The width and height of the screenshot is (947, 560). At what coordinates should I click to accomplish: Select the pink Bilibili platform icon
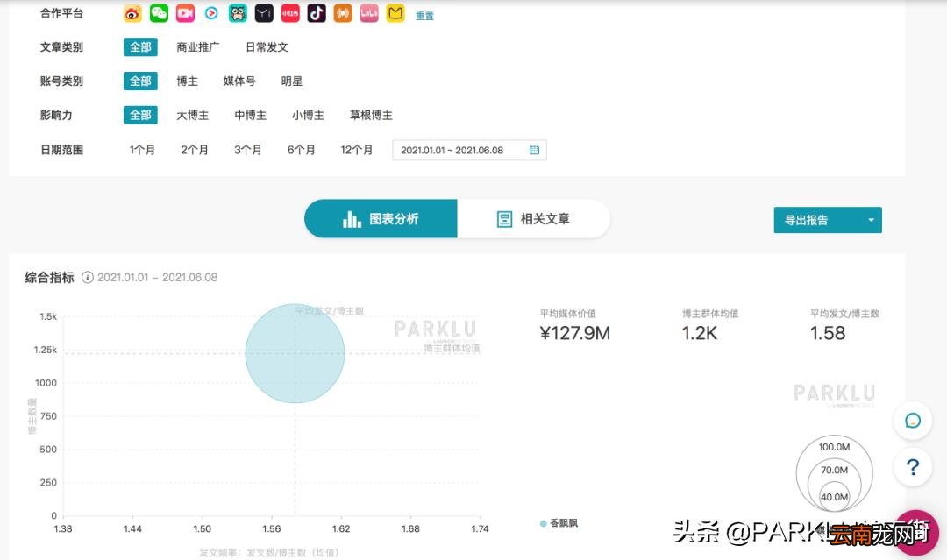(x=369, y=13)
